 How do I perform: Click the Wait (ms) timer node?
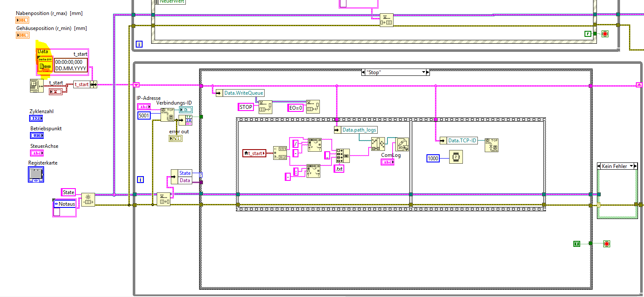(456, 157)
